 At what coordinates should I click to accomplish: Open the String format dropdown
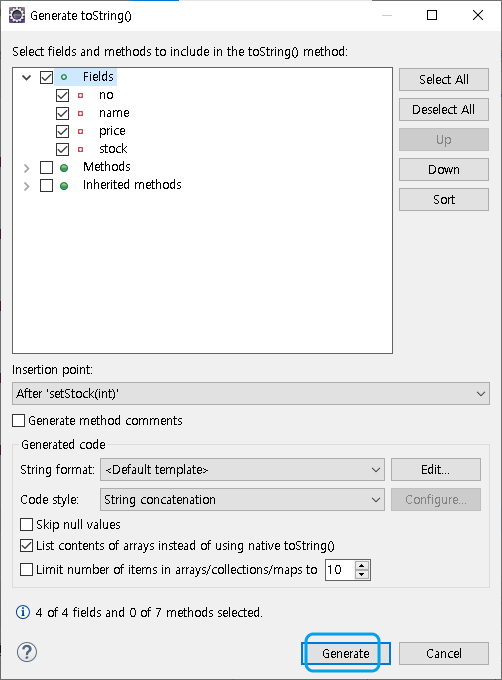[242, 470]
